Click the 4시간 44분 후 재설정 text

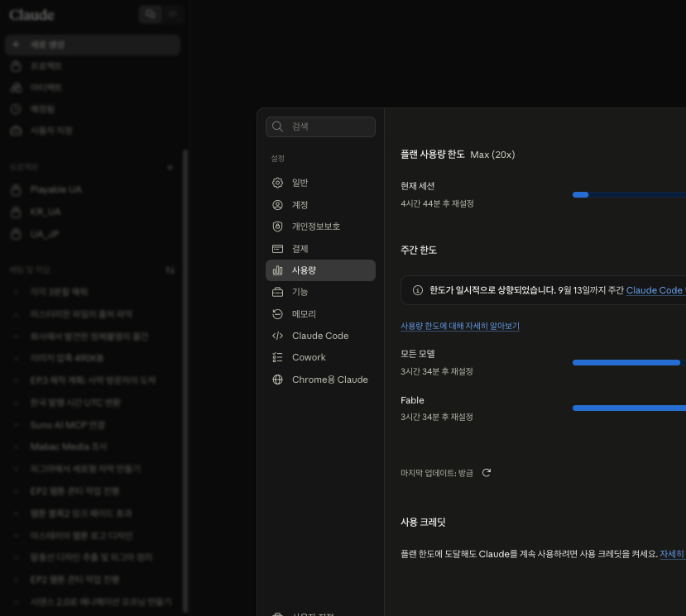tap(437, 203)
